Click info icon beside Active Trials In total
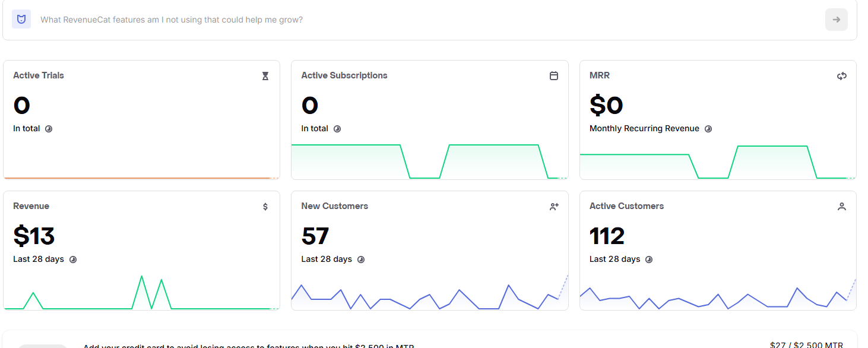Viewport: 868px width, 348px height. coord(49,129)
